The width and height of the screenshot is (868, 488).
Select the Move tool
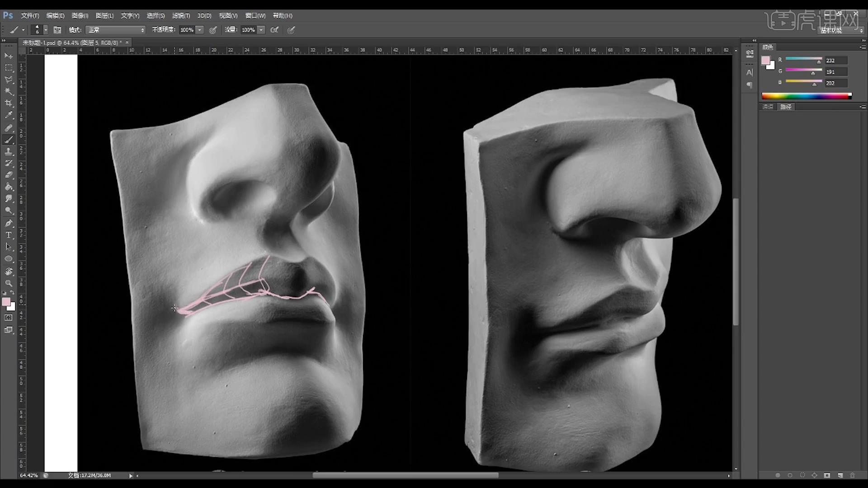(9, 56)
